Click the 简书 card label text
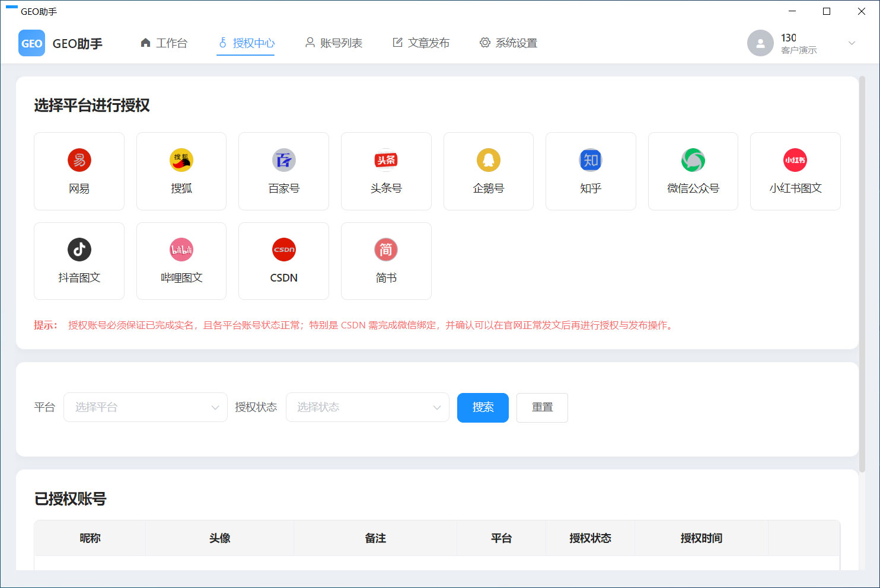The height and width of the screenshot is (588, 880). point(386,278)
